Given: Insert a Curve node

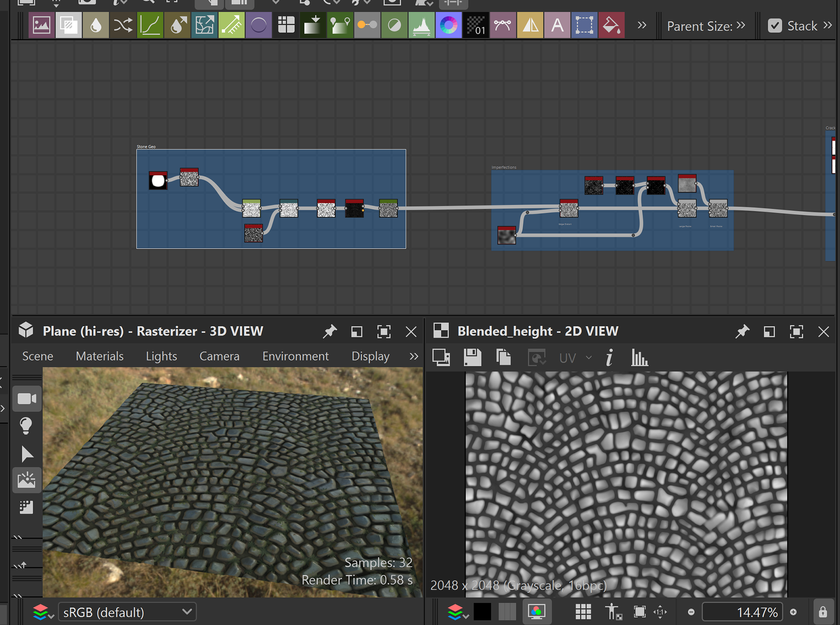Looking at the screenshot, I should tap(150, 26).
